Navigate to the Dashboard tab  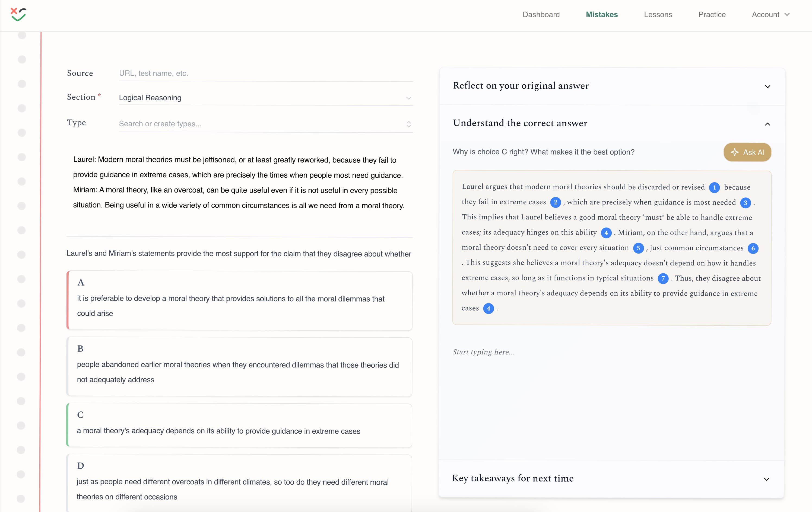[x=541, y=14]
